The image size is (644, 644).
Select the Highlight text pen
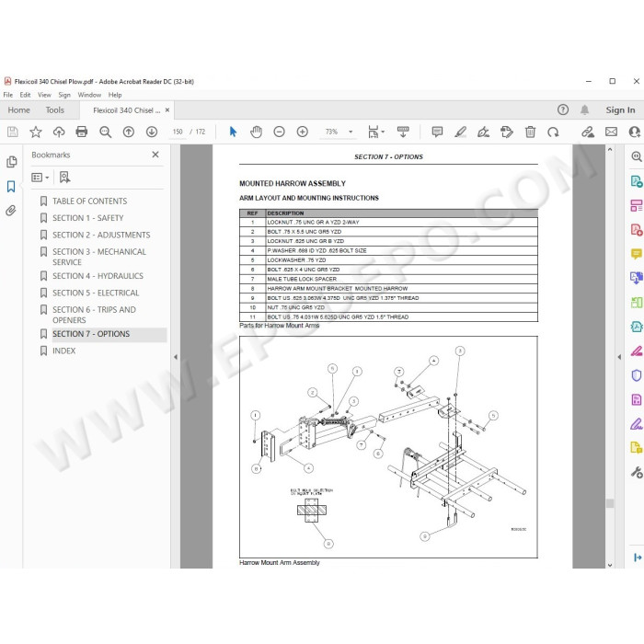coord(460,132)
